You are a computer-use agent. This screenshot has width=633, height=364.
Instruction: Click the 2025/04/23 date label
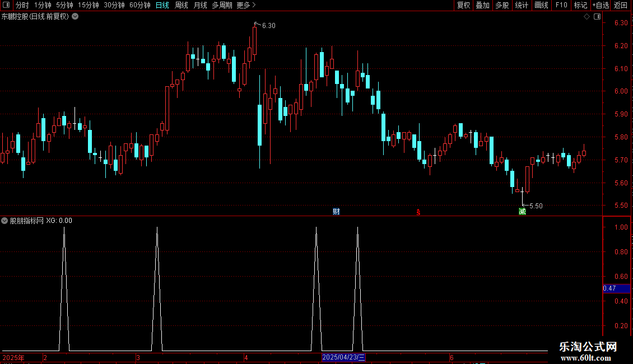coord(343,357)
